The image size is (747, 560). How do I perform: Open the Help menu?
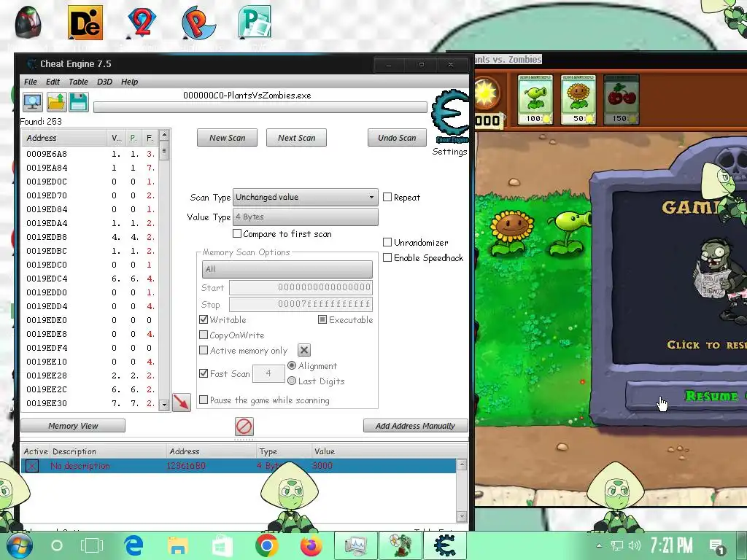coord(129,82)
